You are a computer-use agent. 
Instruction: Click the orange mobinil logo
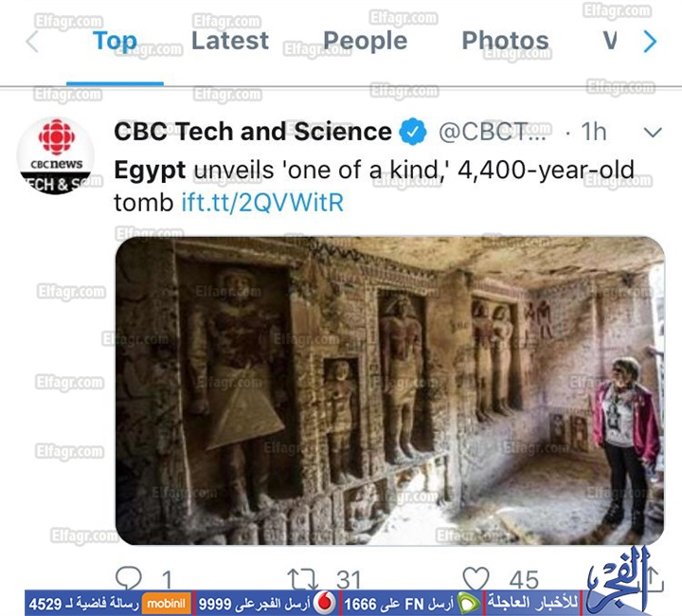click(167, 604)
